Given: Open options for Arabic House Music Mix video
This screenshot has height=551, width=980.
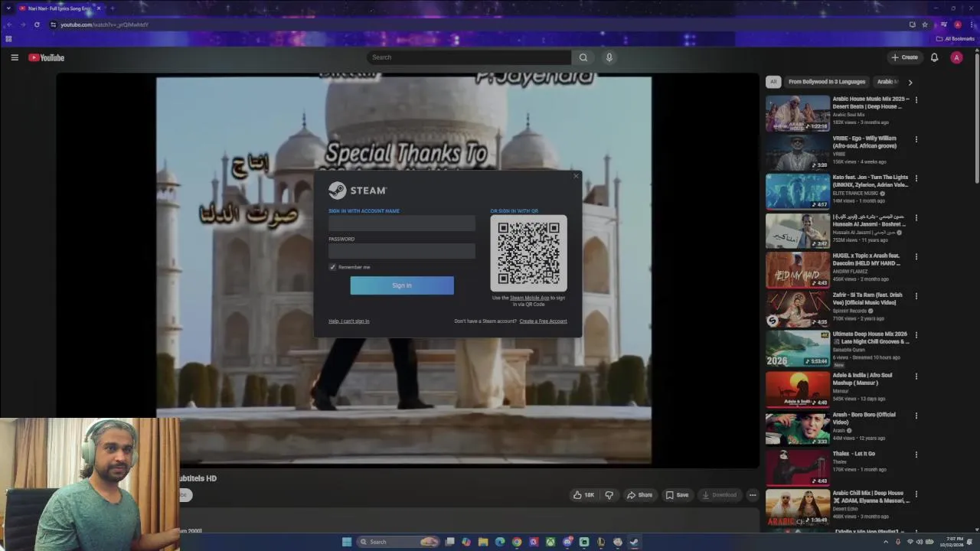Looking at the screenshot, I should 916,99.
